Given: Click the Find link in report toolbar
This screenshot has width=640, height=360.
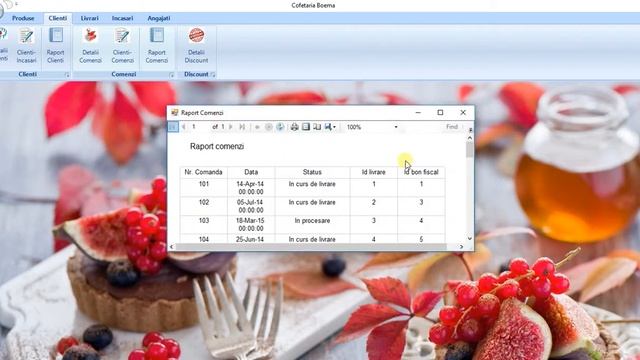Looking at the screenshot, I should [452, 127].
